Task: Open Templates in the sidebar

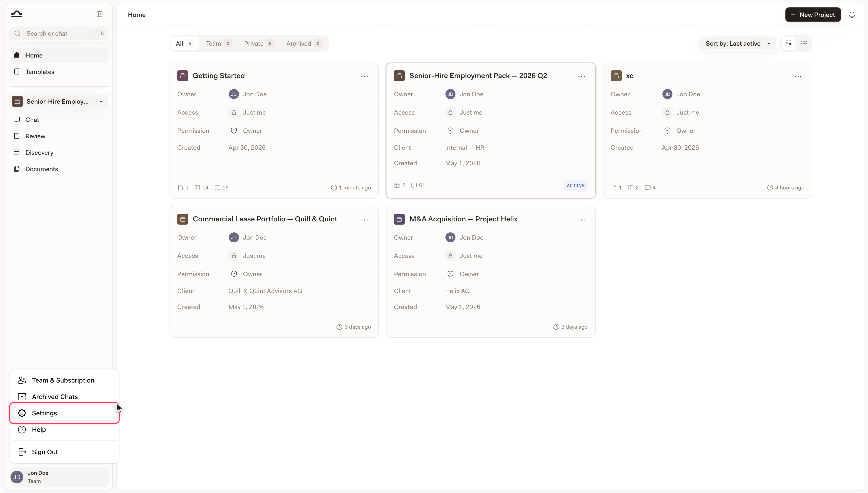Action: tap(59, 71)
